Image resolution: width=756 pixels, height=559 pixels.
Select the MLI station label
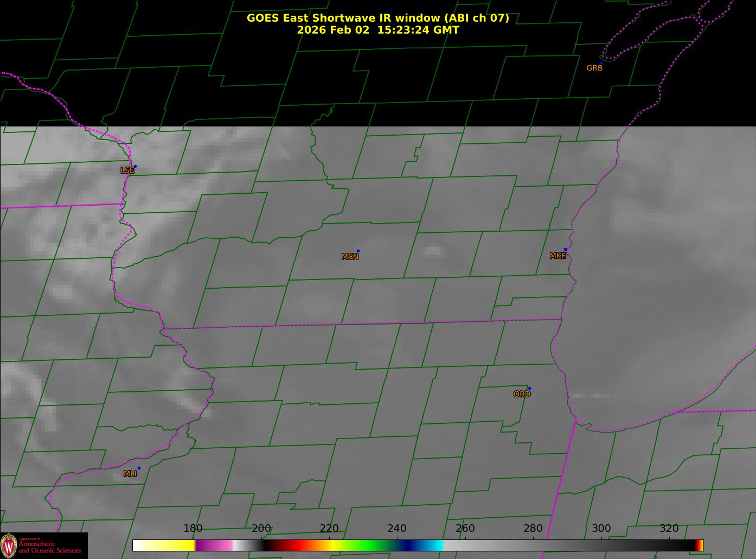(130, 474)
